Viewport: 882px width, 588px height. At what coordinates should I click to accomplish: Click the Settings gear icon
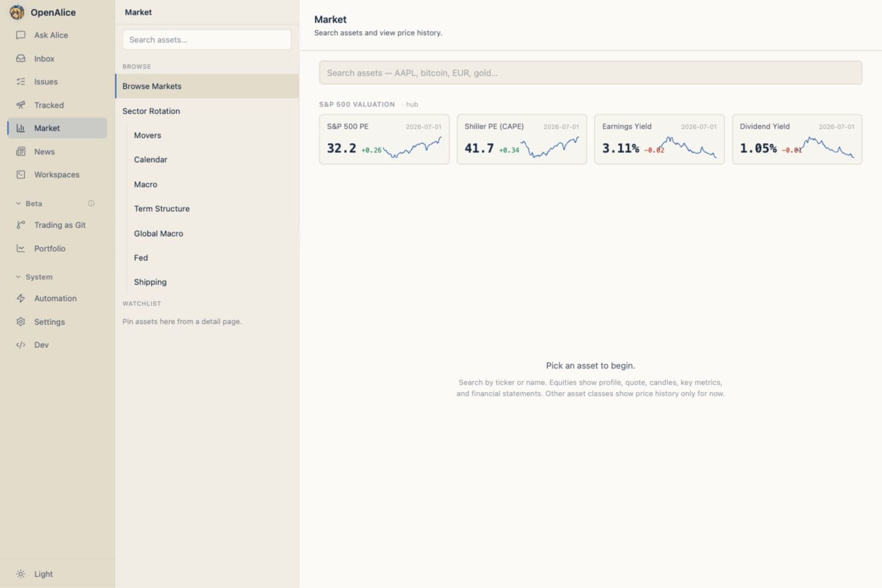[21, 322]
